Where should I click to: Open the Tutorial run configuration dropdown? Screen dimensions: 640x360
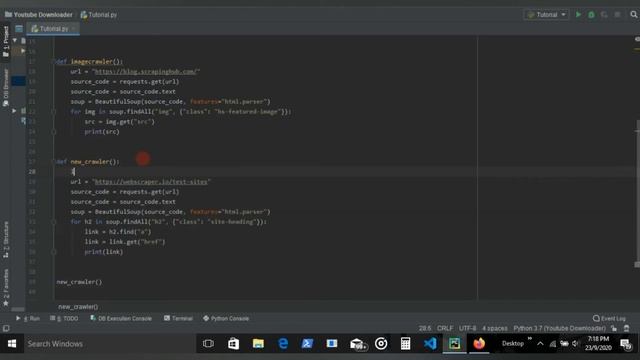(x=546, y=15)
